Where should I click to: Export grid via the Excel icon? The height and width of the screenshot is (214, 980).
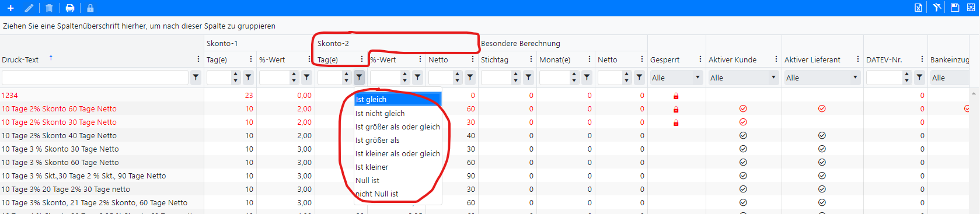click(x=918, y=8)
